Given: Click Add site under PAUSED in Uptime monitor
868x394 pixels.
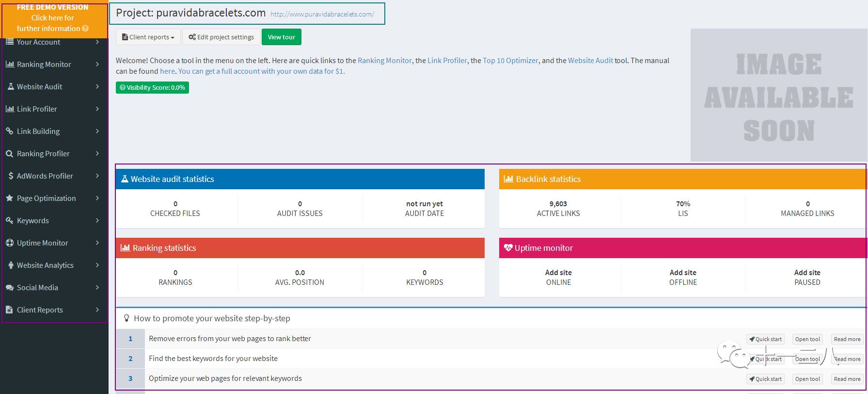Looking at the screenshot, I should tap(807, 273).
